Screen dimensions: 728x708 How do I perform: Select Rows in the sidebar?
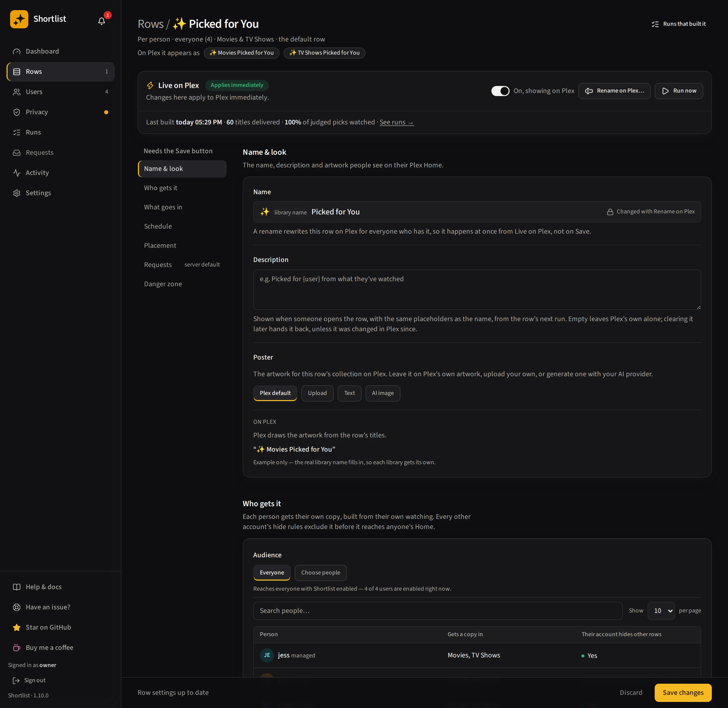(x=61, y=72)
